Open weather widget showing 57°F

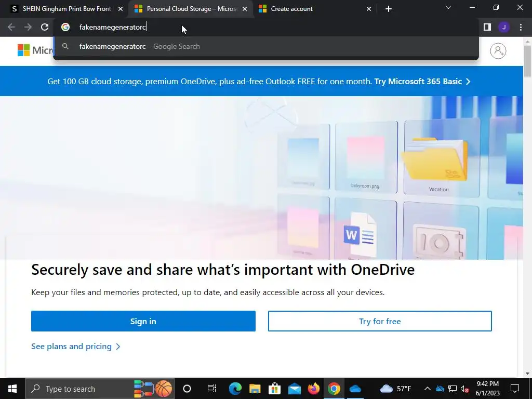point(395,389)
